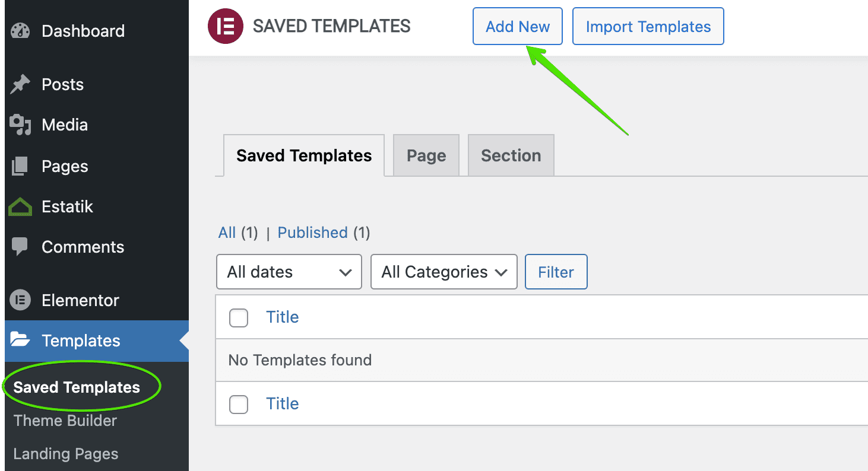Apply filters with the Filter button
Viewport: 868px width, 471px height.
click(556, 272)
